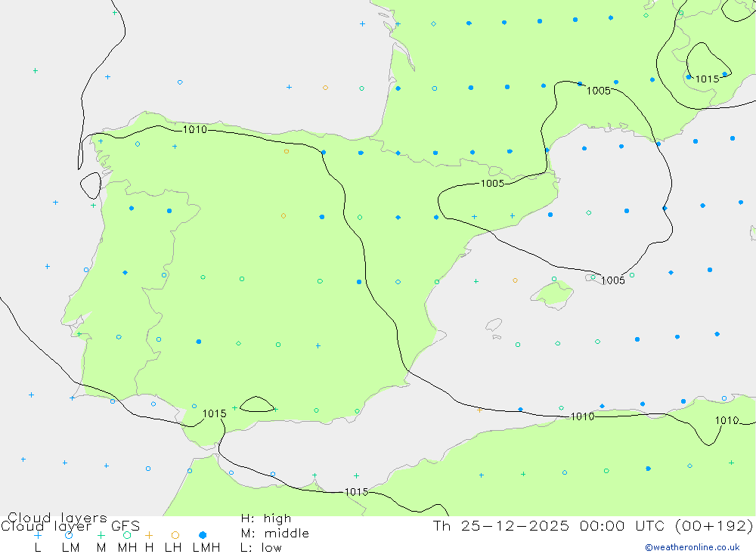
Task: Click the 'LH' legend label
Action: (x=173, y=548)
